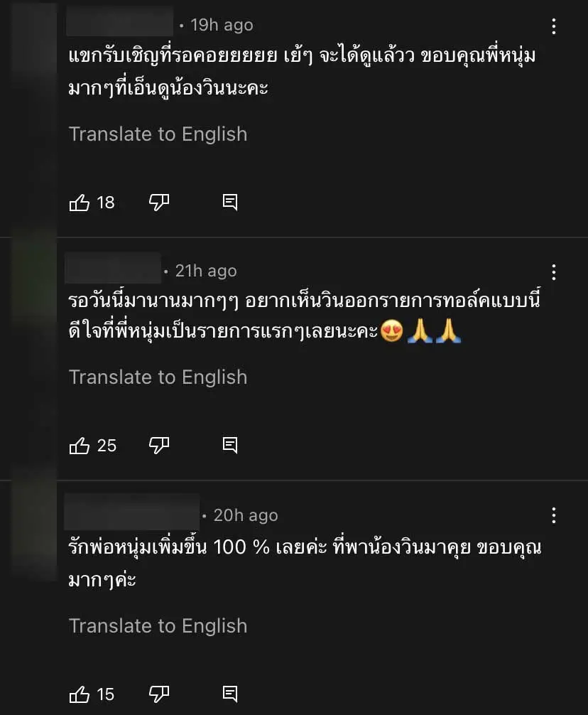
Task: Open options menu for 21h ago comment
Action: pos(553,272)
